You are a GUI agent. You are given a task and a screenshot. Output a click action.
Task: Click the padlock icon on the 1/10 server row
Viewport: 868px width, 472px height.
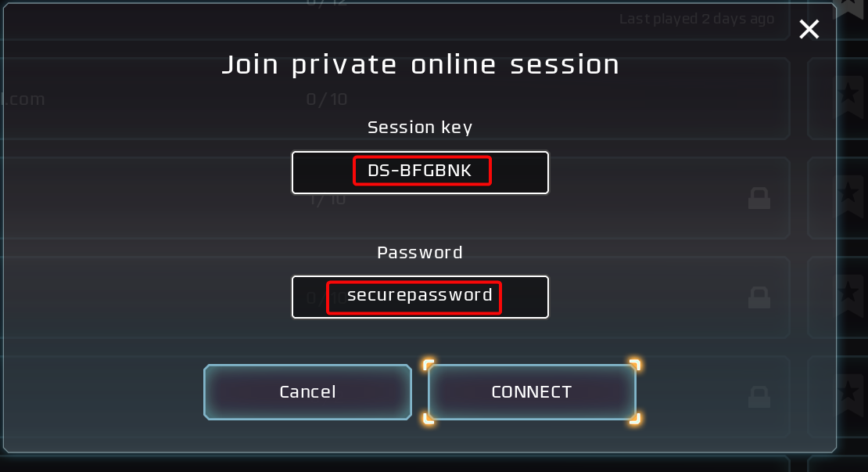click(759, 199)
